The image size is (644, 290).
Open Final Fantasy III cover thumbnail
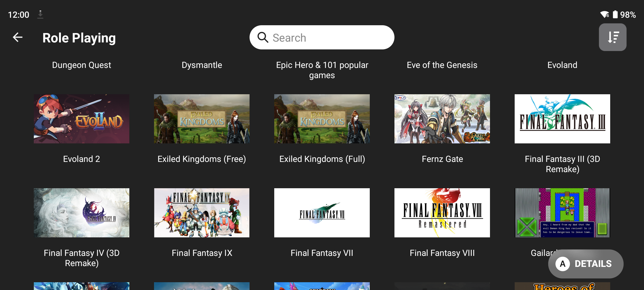point(562,119)
